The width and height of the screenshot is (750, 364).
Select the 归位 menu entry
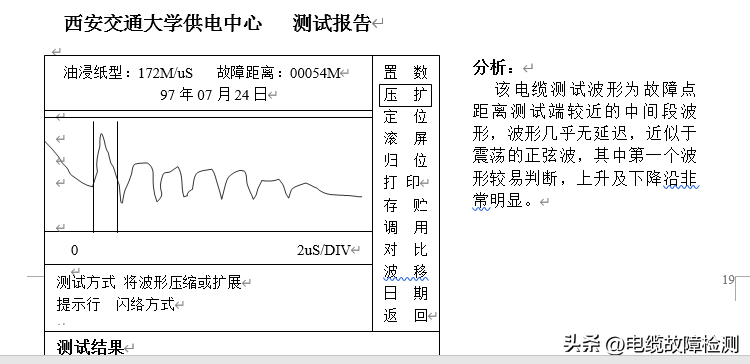pos(406,160)
